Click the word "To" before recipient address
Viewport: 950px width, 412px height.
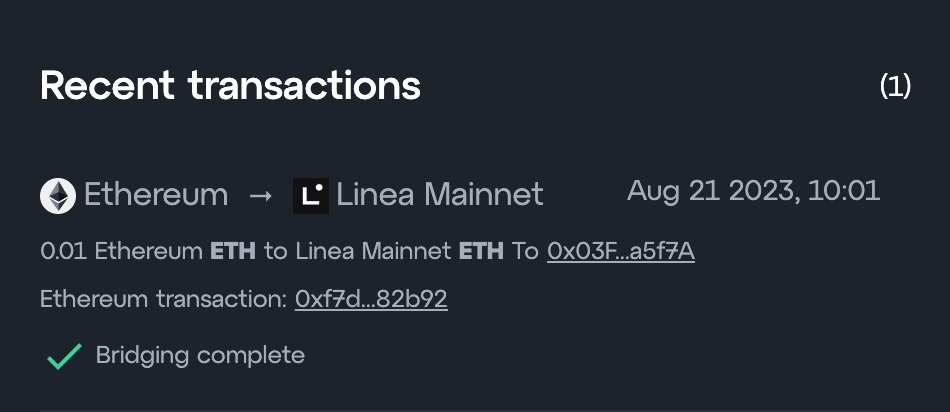525,251
